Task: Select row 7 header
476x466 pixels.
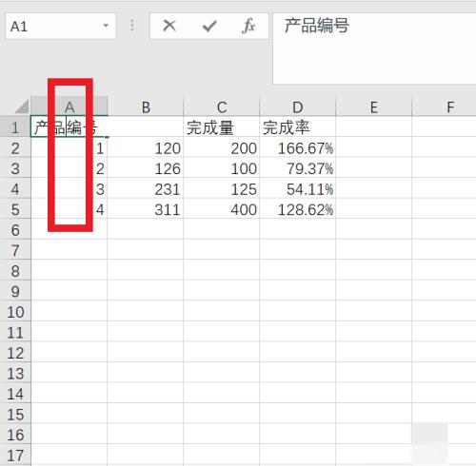Action: (15, 250)
